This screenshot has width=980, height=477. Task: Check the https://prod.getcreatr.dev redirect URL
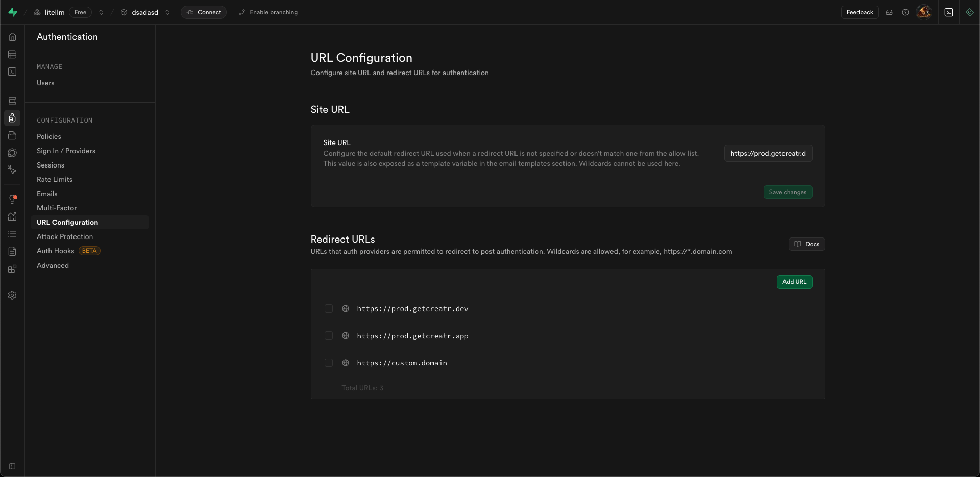pos(328,308)
